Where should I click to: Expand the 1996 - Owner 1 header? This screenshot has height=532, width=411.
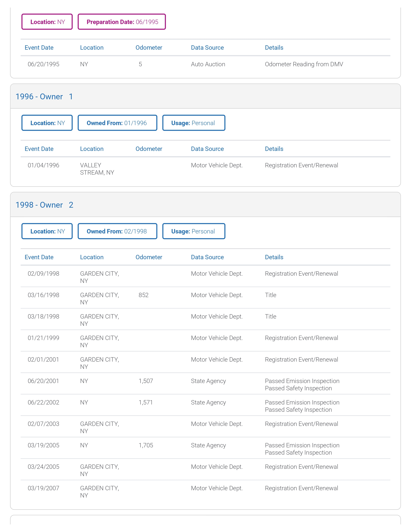(205, 96)
